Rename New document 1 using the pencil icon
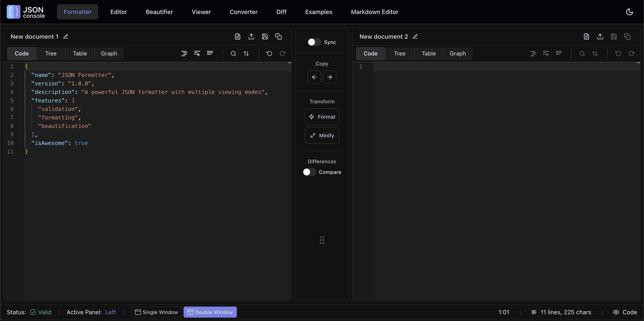Image resolution: width=644 pixels, height=321 pixels. point(65,36)
